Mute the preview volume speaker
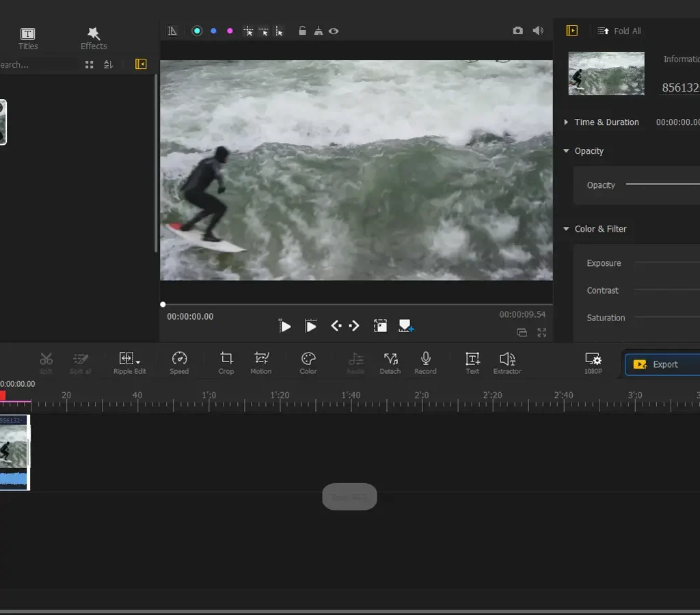 point(538,31)
